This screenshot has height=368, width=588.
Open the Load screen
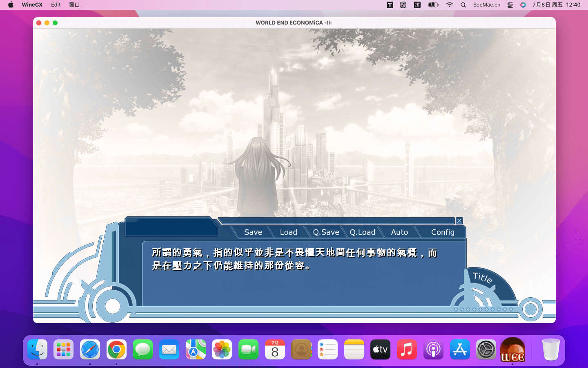point(288,232)
